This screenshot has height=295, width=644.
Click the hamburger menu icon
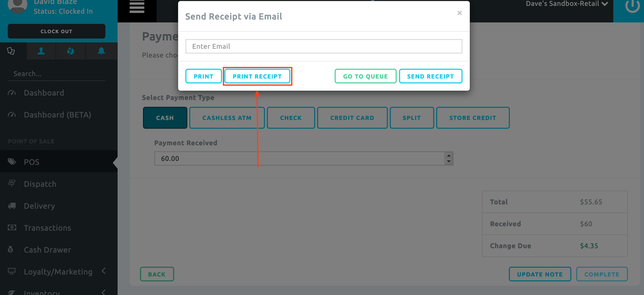point(137,7)
